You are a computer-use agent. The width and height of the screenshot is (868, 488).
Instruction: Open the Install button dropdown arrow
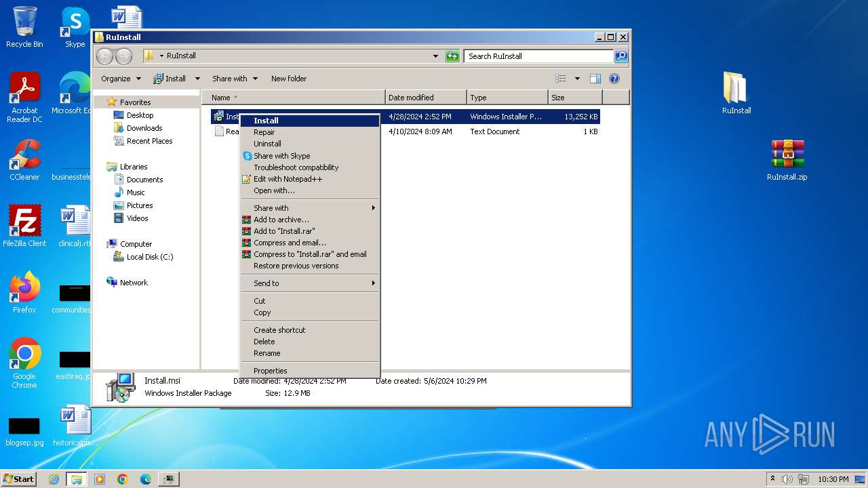(197, 79)
